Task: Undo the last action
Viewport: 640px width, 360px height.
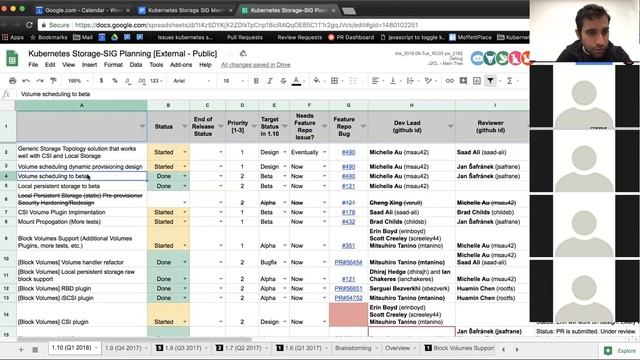Action: pos(26,81)
